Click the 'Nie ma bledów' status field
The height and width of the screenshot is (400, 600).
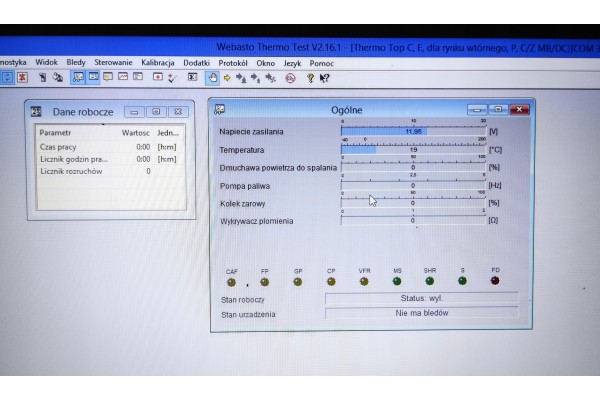click(x=422, y=313)
